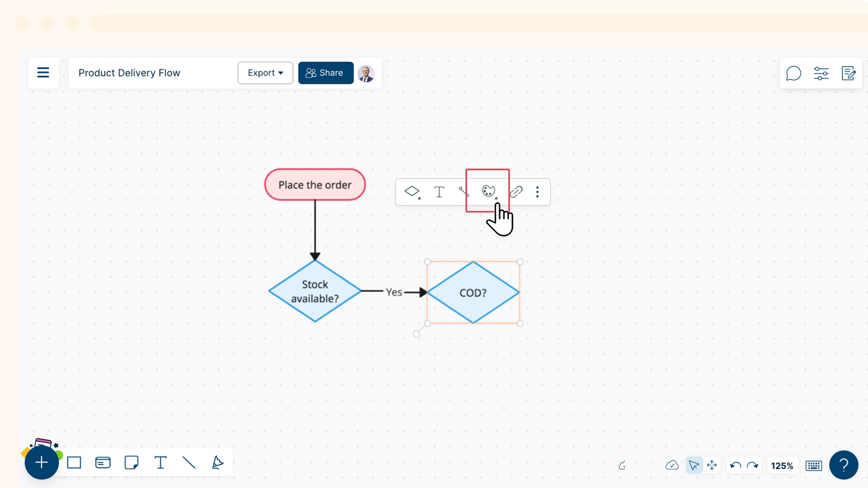Viewport: 868px width, 488px height.
Task: Open the keyboard shortcuts icon
Action: pos(814,466)
